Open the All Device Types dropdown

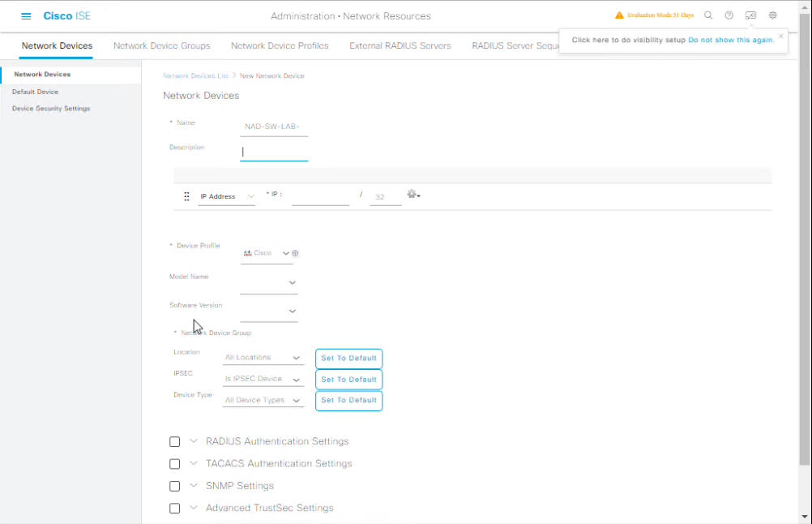[263, 400]
